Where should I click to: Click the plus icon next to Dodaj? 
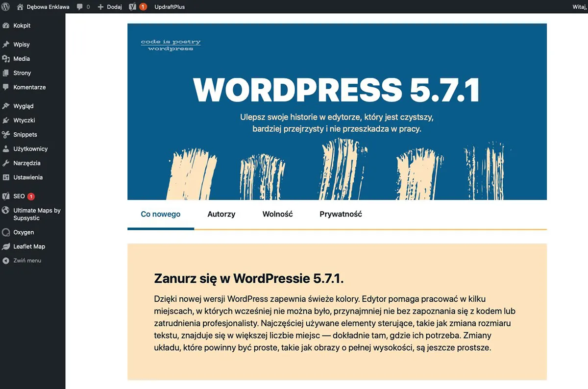[100, 7]
